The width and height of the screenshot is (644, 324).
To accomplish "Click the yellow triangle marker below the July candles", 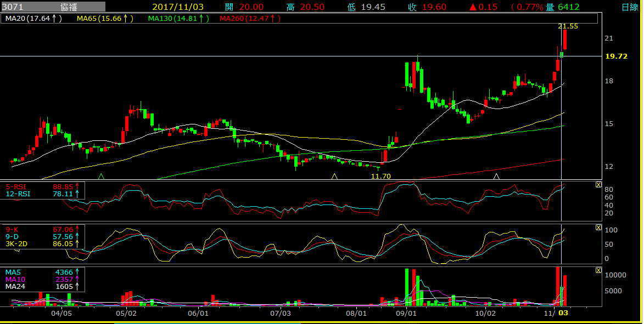I will click(334, 177).
